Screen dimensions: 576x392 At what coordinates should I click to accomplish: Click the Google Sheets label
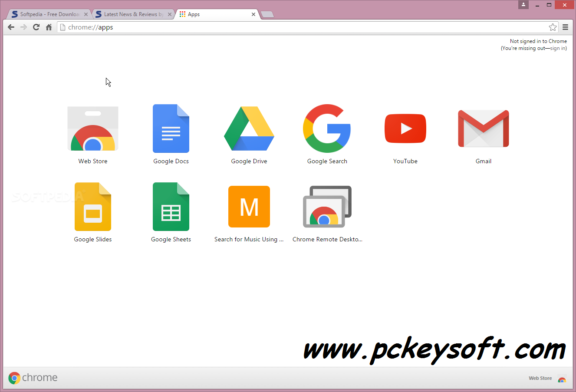pos(171,239)
